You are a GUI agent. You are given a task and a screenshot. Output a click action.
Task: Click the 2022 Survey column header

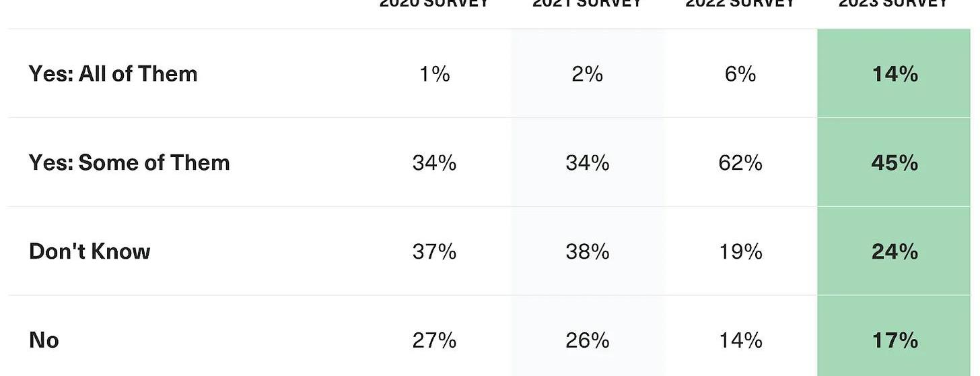point(740,3)
